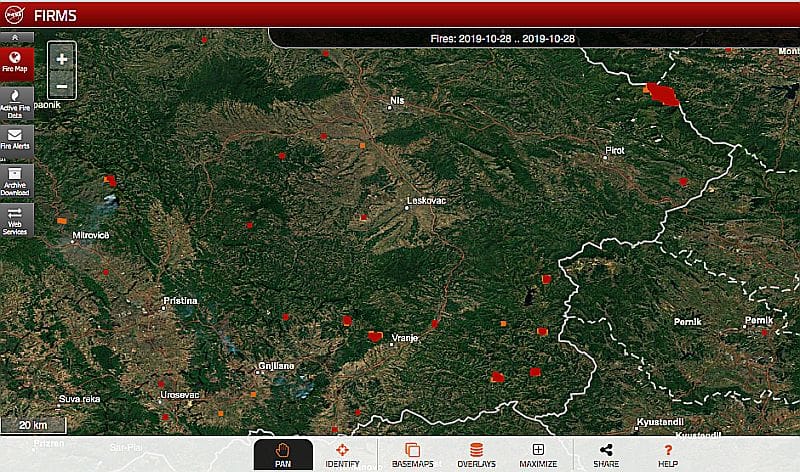
Task: Open Help from the bottom toolbar
Action: click(668, 455)
